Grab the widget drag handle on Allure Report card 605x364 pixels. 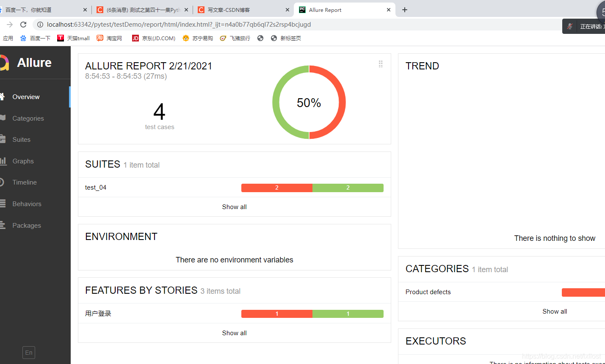click(x=381, y=64)
